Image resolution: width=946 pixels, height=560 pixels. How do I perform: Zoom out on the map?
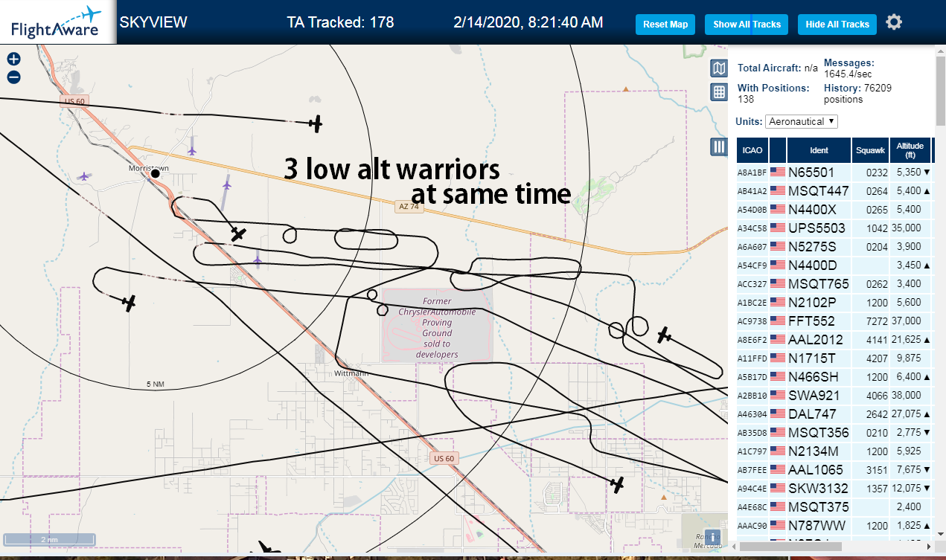tap(13, 77)
